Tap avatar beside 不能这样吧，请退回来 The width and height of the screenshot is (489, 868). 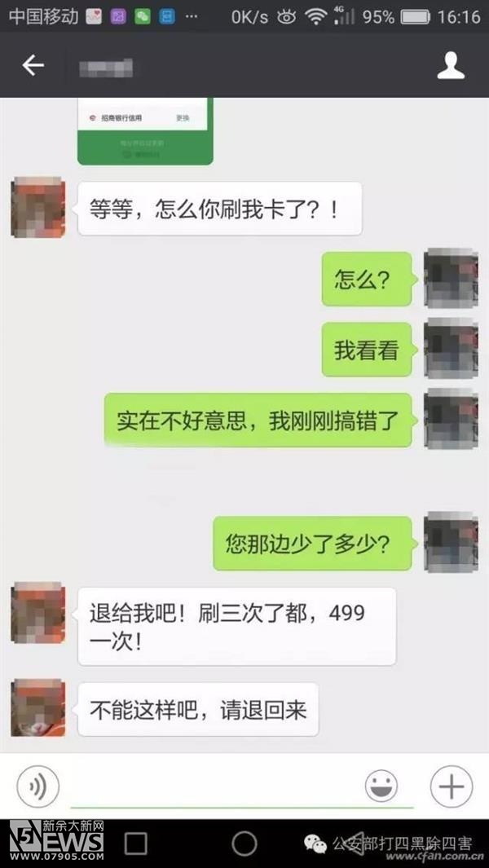click(x=38, y=708)
